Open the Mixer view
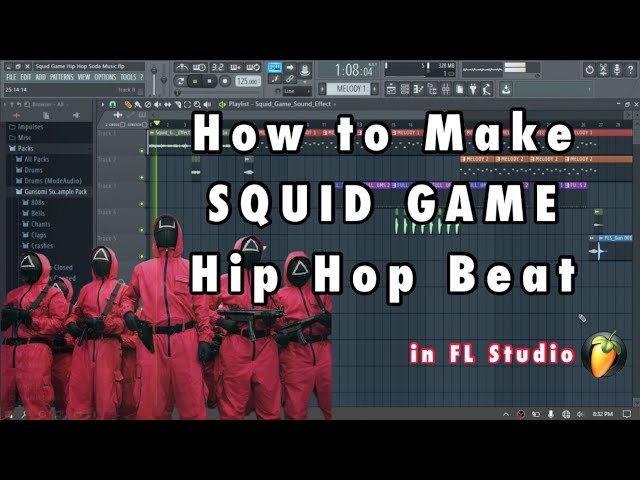 point(446,89)
